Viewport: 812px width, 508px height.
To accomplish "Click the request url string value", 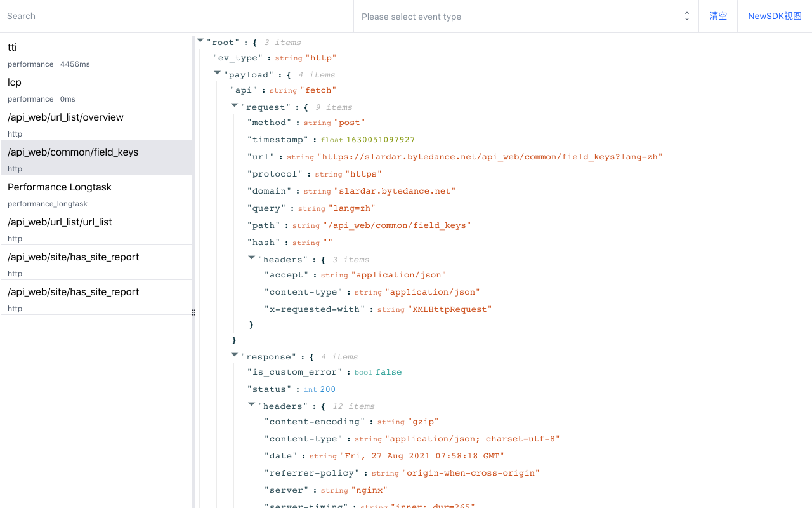I will [x=490, y=157].
